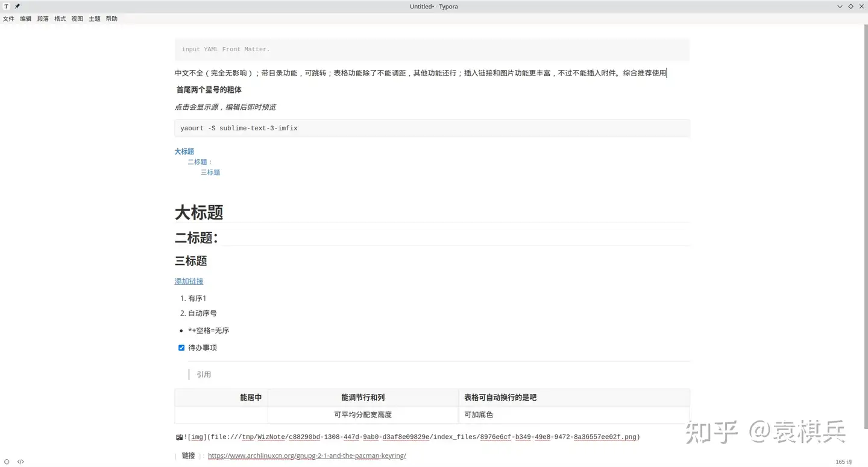Open the 文件 menu
The width and height of the screenshot is (868, 467).
[8, 19]
